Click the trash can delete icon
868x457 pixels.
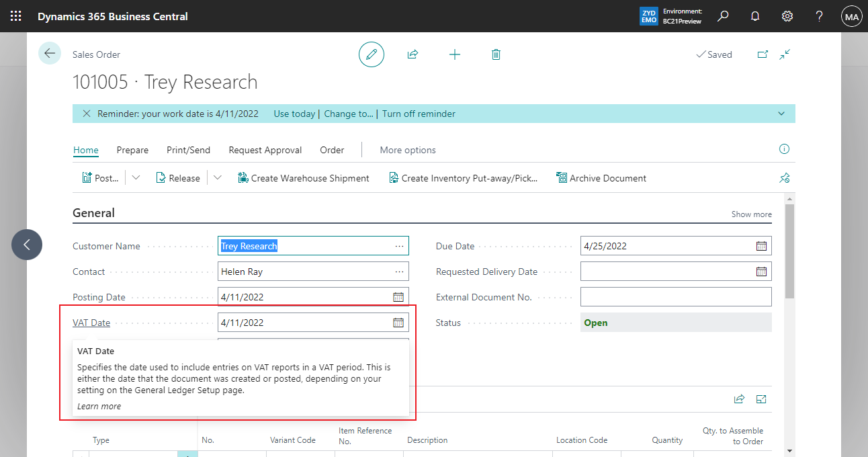[496, 54]
